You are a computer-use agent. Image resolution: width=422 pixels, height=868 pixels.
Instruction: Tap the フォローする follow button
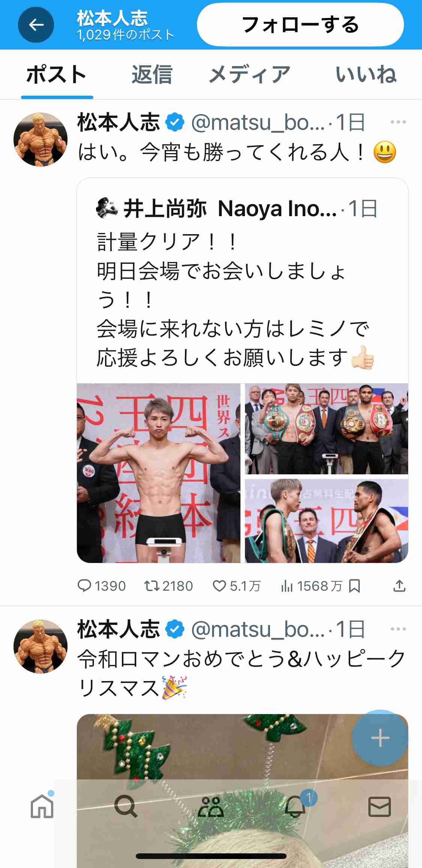(300, 25)
